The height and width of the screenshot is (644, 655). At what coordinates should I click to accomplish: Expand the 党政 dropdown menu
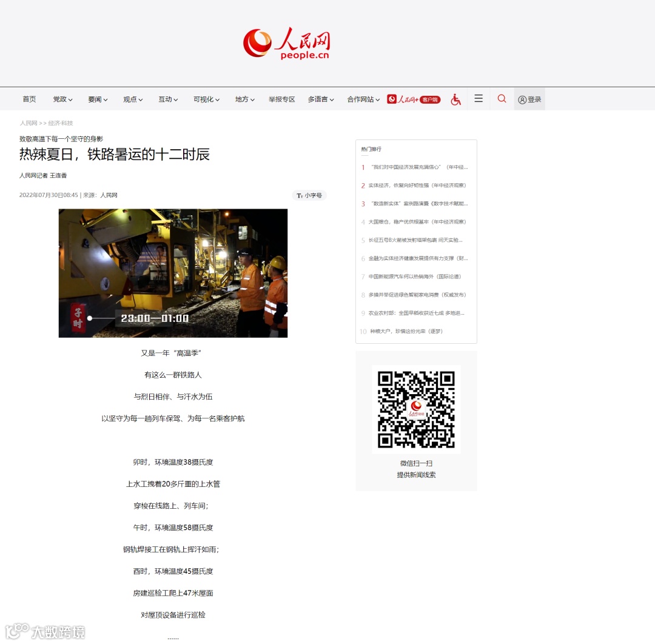(x=62, y=99)
